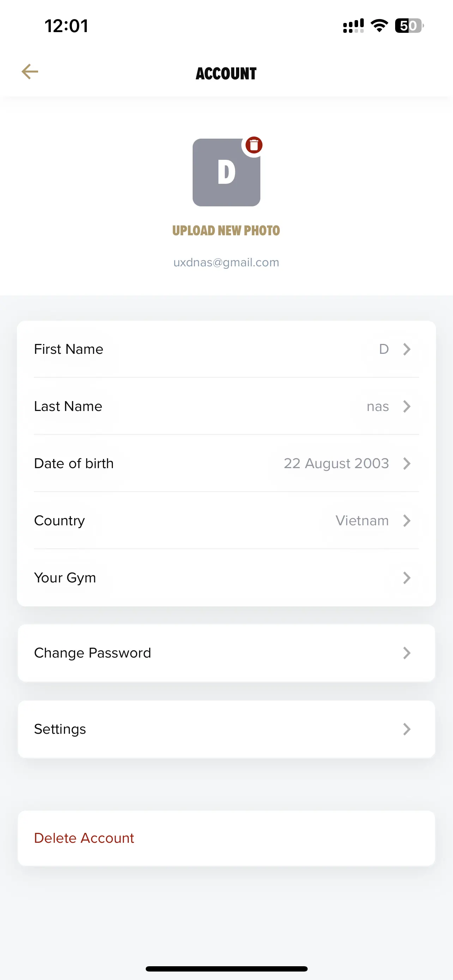Tap the uxdnas@gmail.com email text
This screenshot has width=453, height=980.
pos(226,262)
